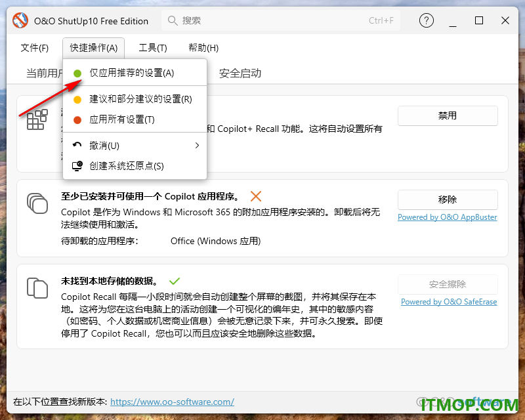The height and width of the screenshot is (420, 525).
Task: Click the stacked windows Copilot app icon
Action: (x=37, y=203)
